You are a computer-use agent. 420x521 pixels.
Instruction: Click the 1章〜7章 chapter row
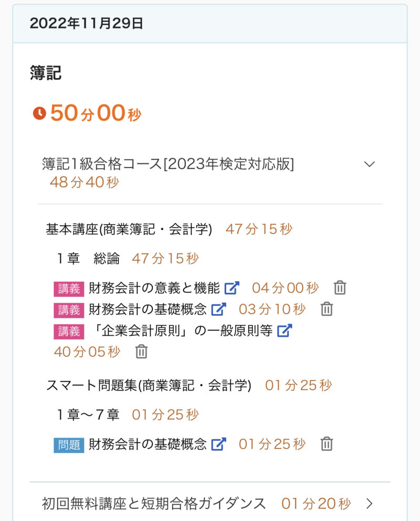click(x=88, y=415)
